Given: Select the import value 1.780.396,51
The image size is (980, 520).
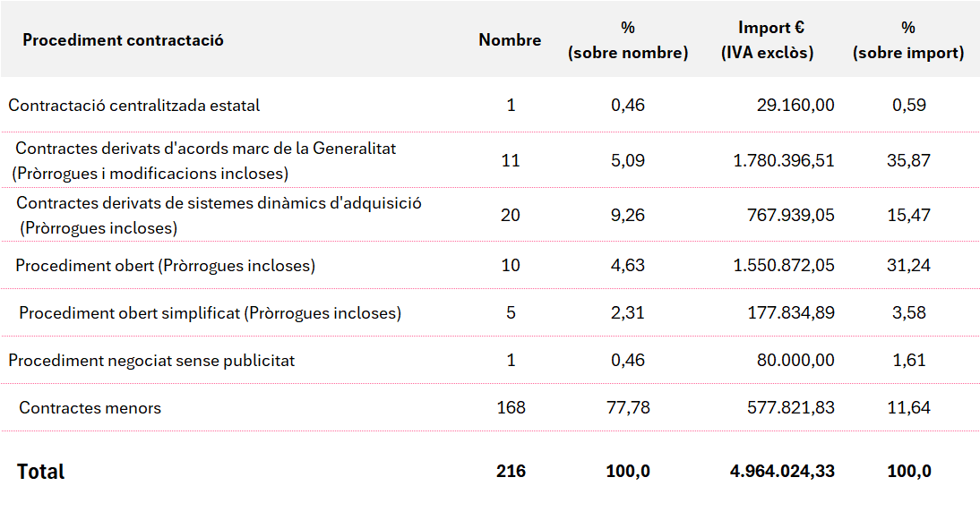Looking at the screenshot, I should click(x=783, y=161).
